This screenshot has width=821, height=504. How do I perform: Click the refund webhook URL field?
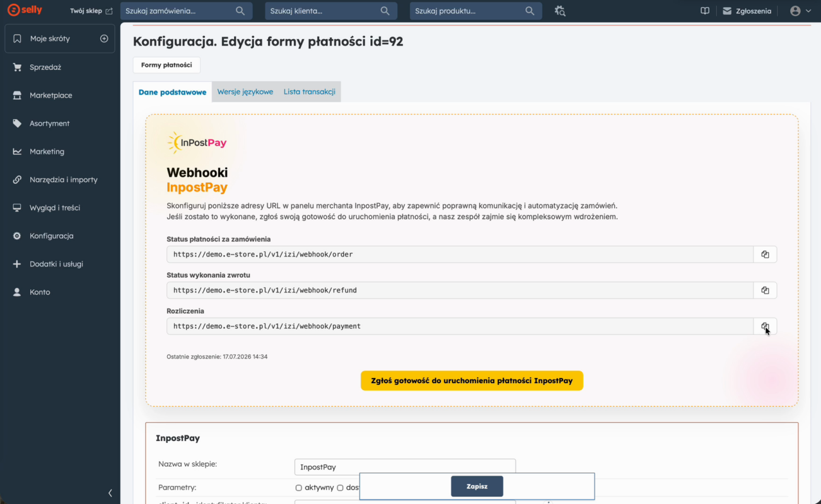460,290
